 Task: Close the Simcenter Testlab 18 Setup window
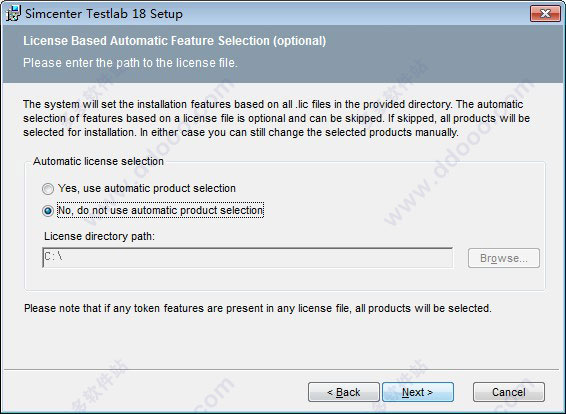point(545,14)
